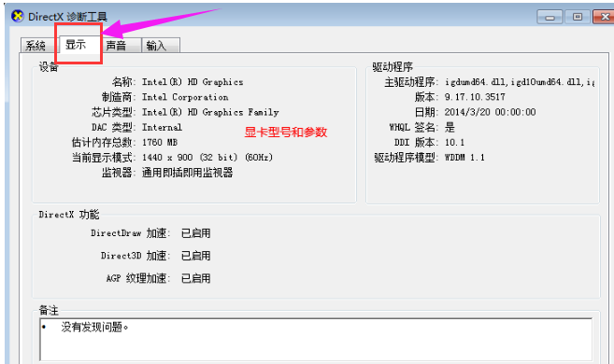Click the DirectX yellow-blue title bar icon
The image size is (614, 364).
(x=18, y=16)
